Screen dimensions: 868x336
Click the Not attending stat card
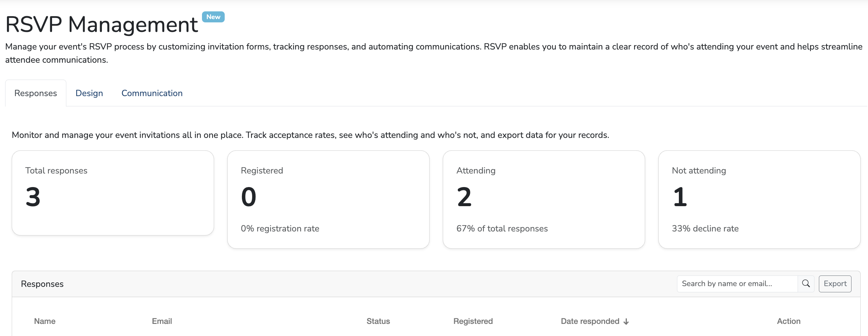[759, 199]
